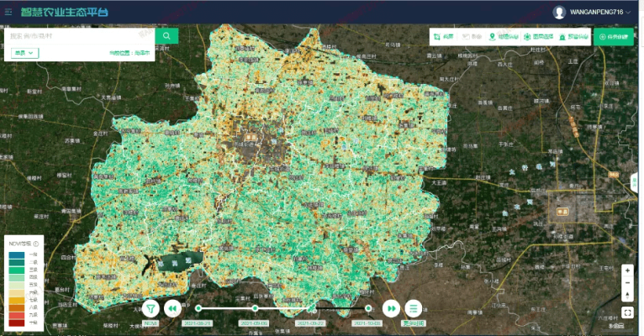
Task: Expand the right-edge side panel handle
Action: 634,182
